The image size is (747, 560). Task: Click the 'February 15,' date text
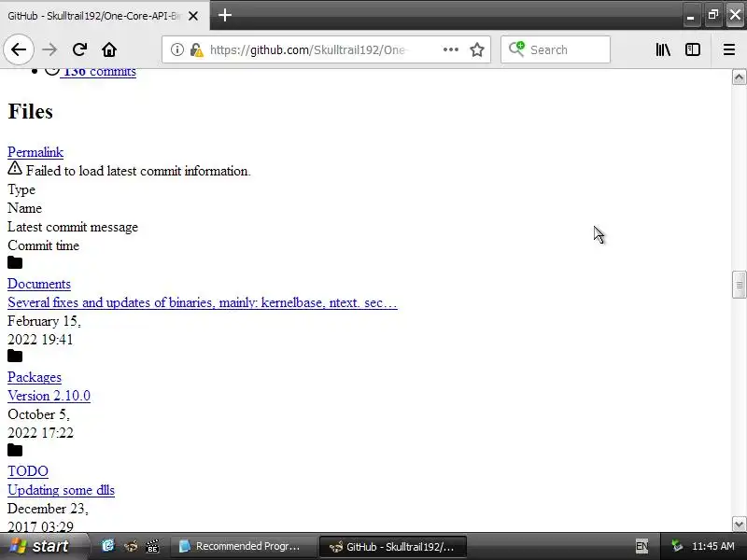coord(44,321)
